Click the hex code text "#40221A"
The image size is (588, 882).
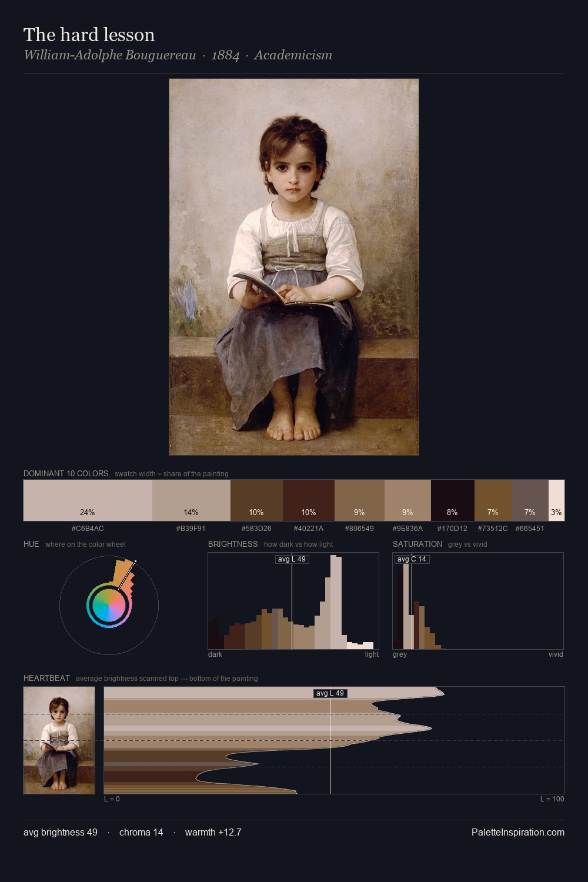(309, 529)
